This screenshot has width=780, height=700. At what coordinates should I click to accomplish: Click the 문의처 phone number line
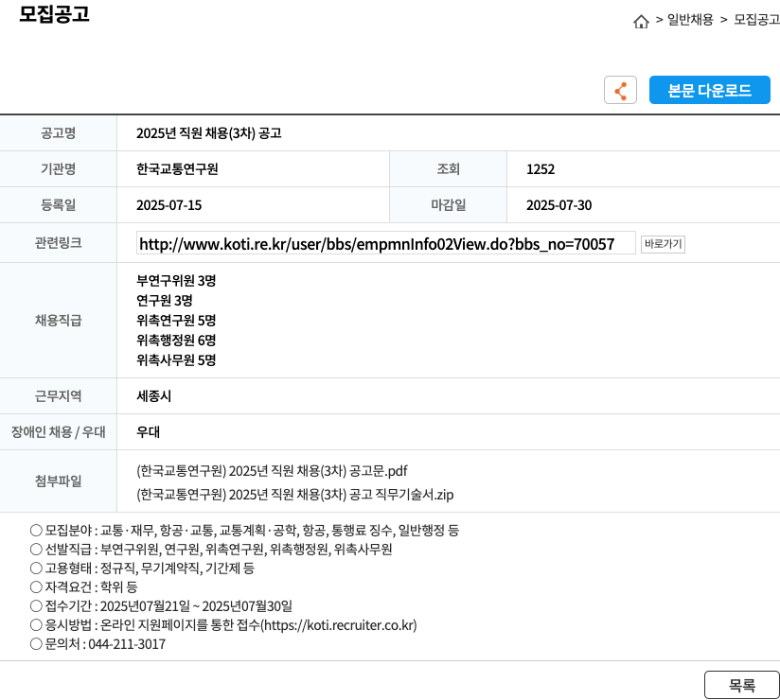pyautogui.click(x=97, y=644)
